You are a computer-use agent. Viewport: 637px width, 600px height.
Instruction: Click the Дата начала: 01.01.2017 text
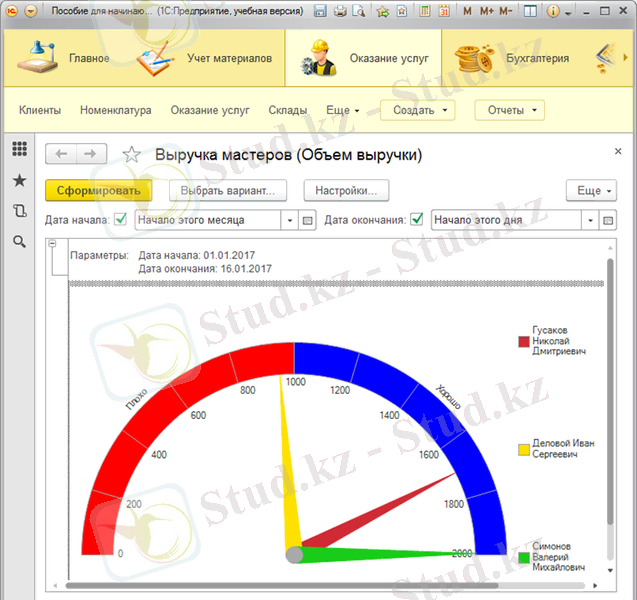197,255
